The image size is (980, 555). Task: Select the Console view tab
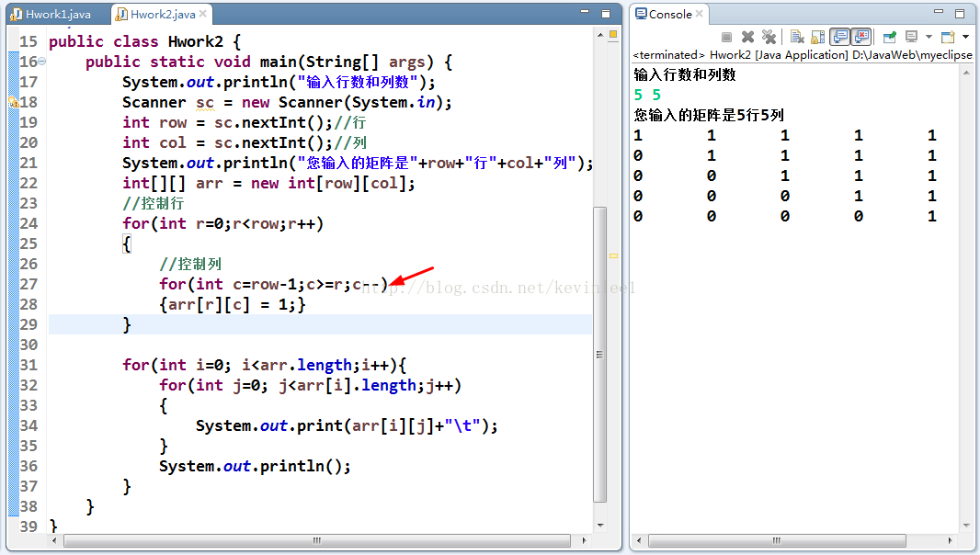click(x=670, y=14)
